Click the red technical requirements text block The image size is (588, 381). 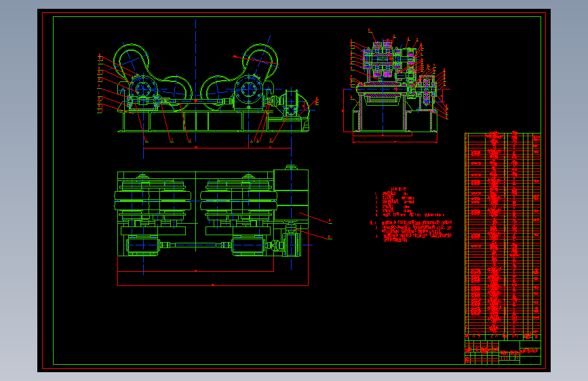pos(410,214)
